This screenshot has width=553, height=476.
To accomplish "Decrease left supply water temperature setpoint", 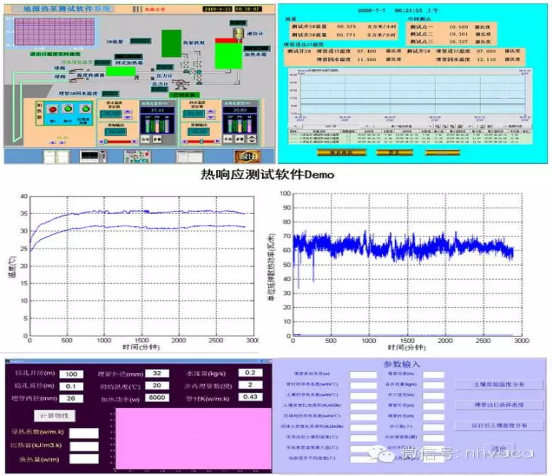I will (x=128, y=117).
